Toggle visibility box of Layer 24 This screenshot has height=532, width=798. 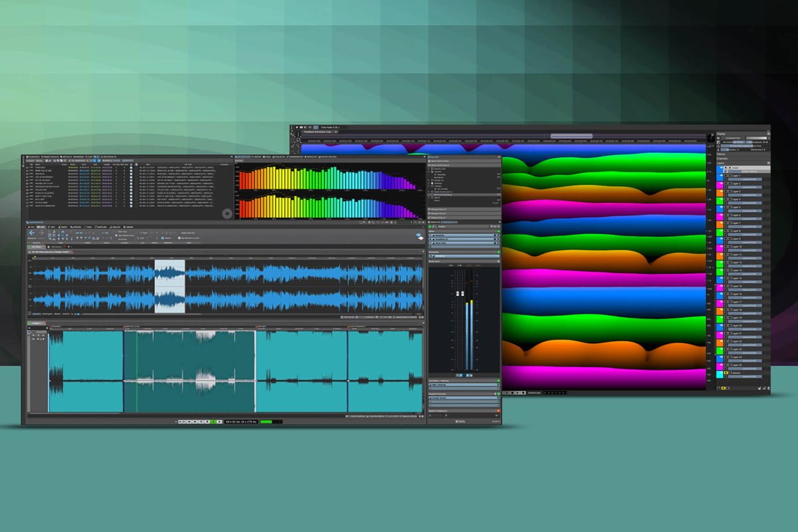coord(726,357)
